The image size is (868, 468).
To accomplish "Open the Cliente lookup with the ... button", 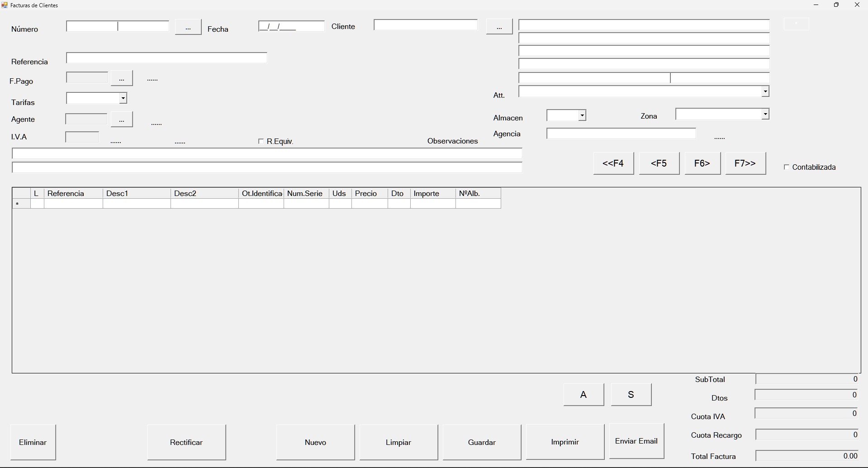I will [499, 26].
